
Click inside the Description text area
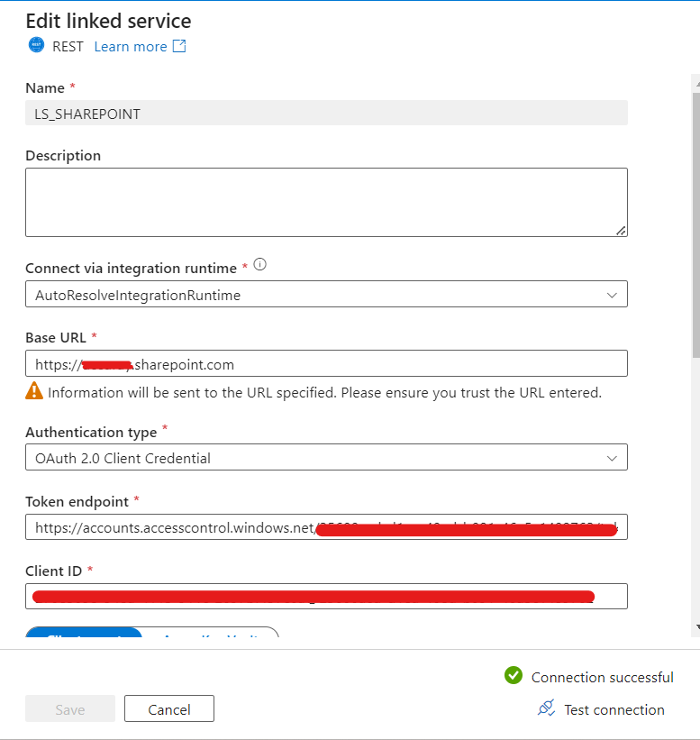click(326, 203)
